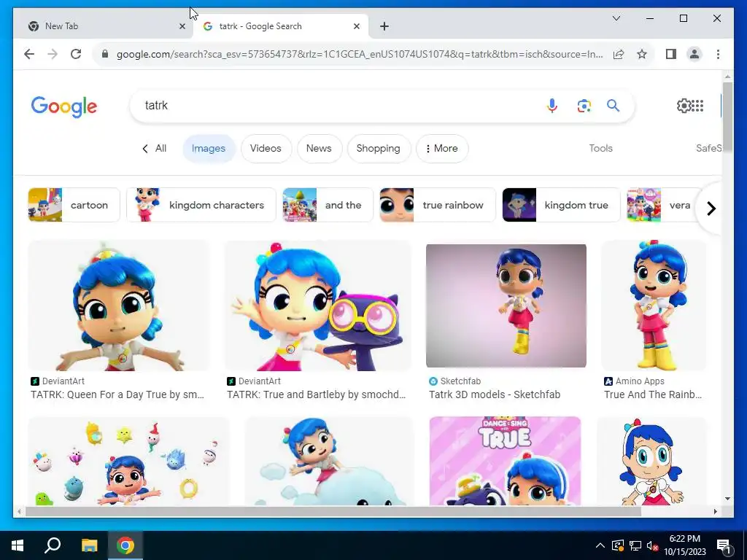Viewport: 747px width, 560px height.
Task: Open File Explorer from the taskbar
Action: (x=89, y=545)
